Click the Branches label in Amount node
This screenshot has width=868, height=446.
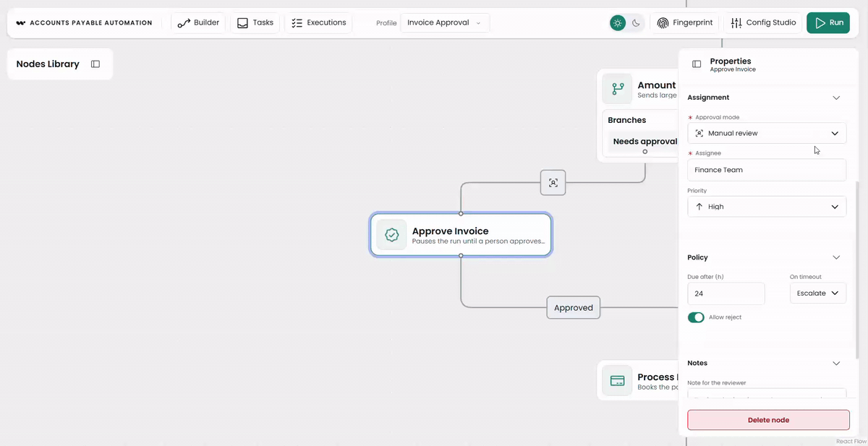[627, 120]
